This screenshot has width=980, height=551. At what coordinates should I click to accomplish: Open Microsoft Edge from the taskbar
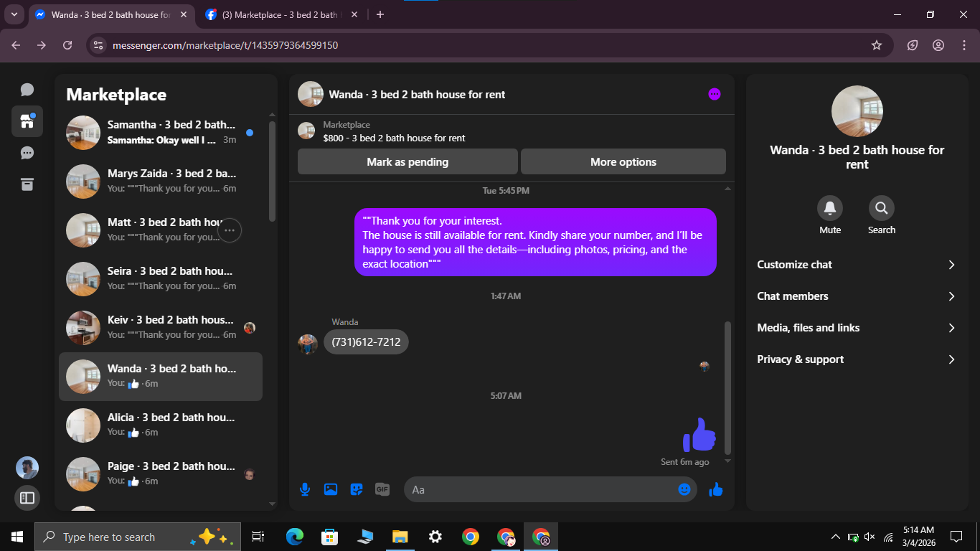coord(295,537)
